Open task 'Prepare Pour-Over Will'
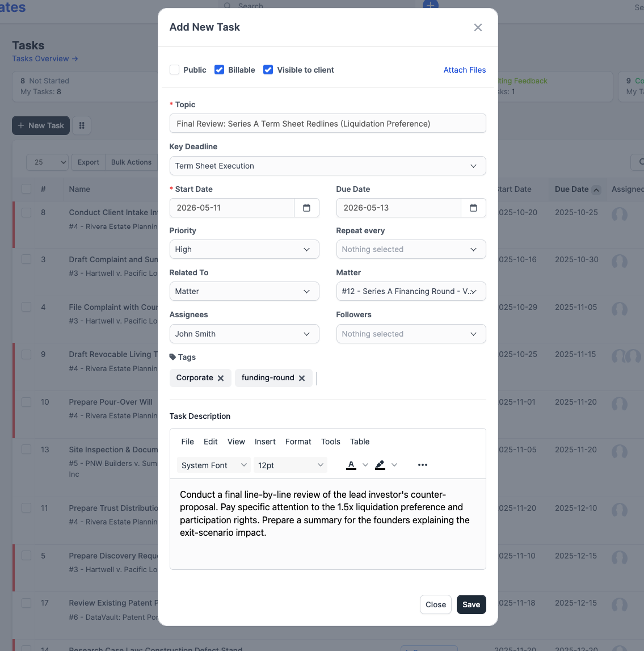The height and width of the screenshot is (651, 644). pyautogui.click(x=111, y=402)
